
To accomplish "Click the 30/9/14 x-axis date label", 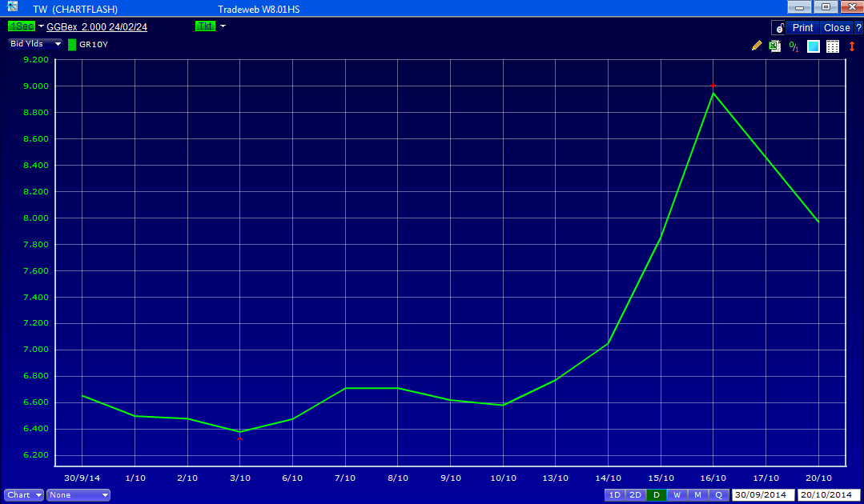I will click(x=82, y=478).
